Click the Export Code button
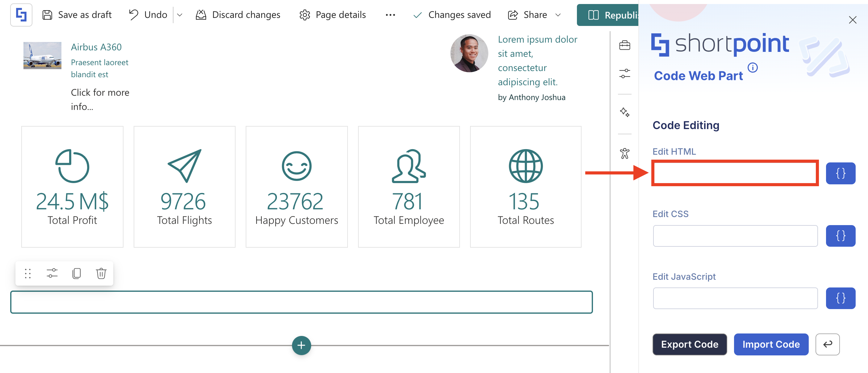 (689, 344)
